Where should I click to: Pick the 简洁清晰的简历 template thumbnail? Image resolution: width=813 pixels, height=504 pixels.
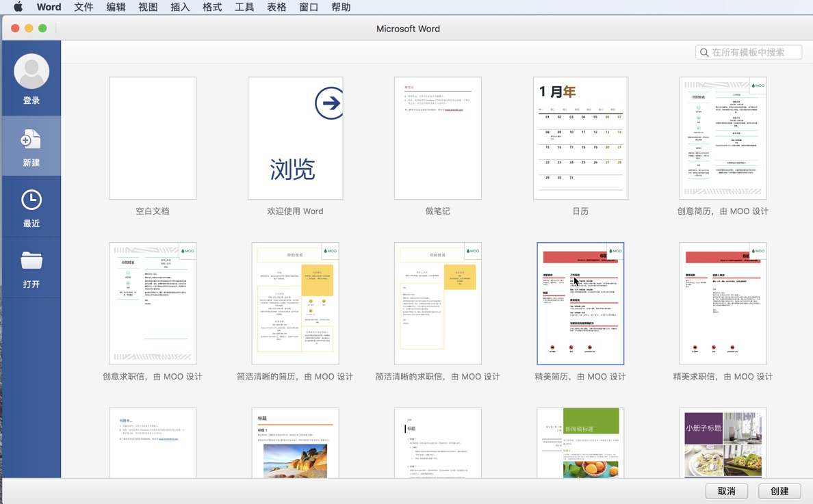click(x=295, y=304)
